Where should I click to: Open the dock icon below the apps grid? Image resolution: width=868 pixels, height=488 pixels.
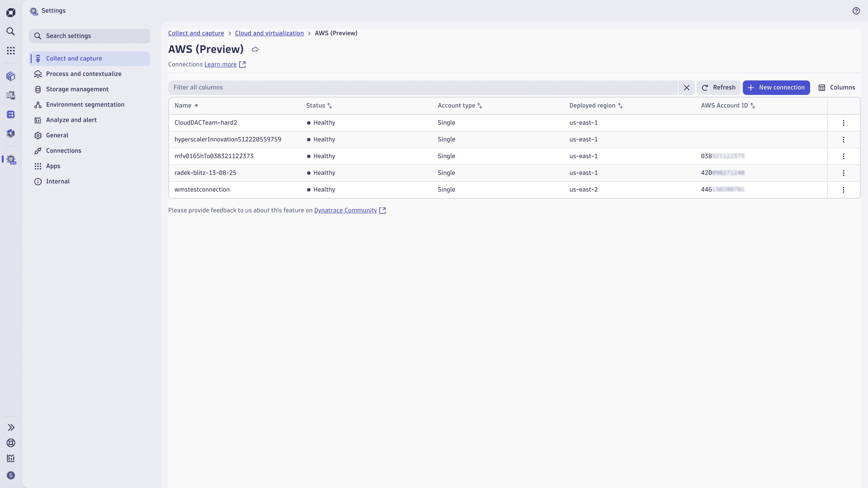tap(11, 76)
